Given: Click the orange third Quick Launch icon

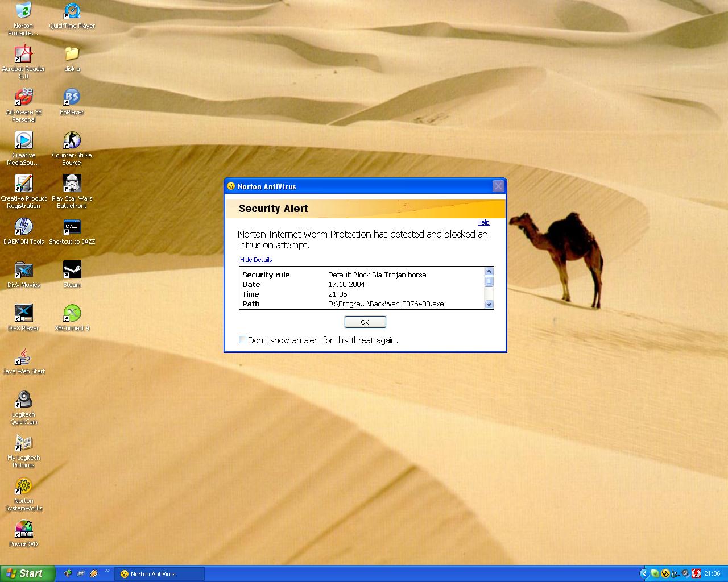Looking at the screenshot, I should tap(94, 573).
